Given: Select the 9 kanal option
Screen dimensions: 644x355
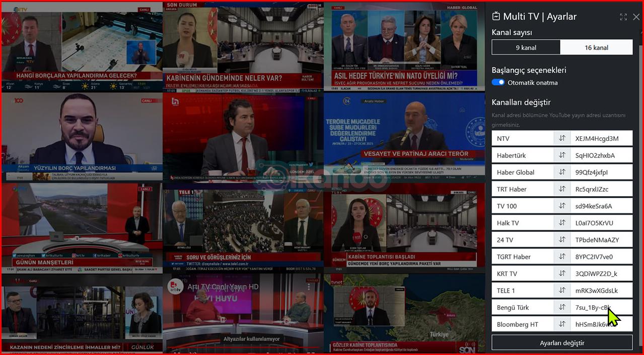Looking at the screenshot, I should (x=526, y=47).
